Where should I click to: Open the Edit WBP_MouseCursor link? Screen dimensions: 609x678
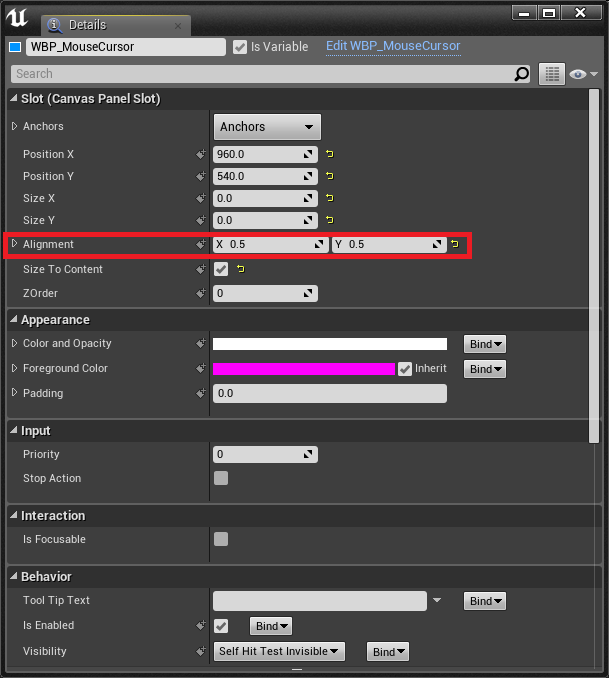coord(393,46)
